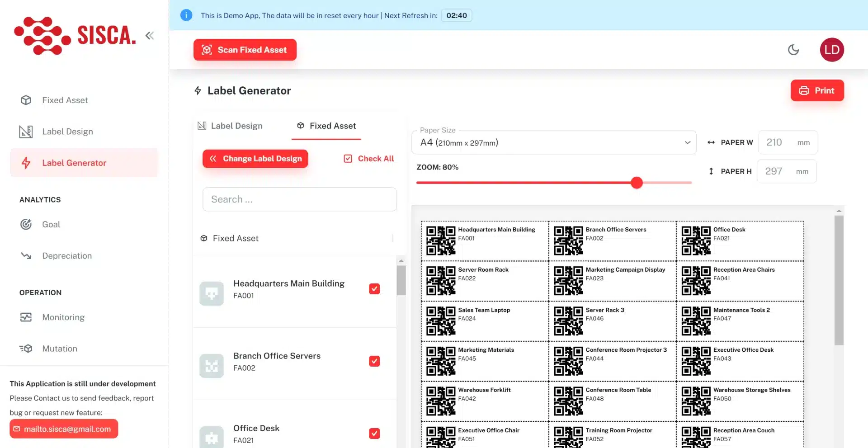The image size is (868, 448).
Task: Click the Print button
Action: tap(817, 90)
